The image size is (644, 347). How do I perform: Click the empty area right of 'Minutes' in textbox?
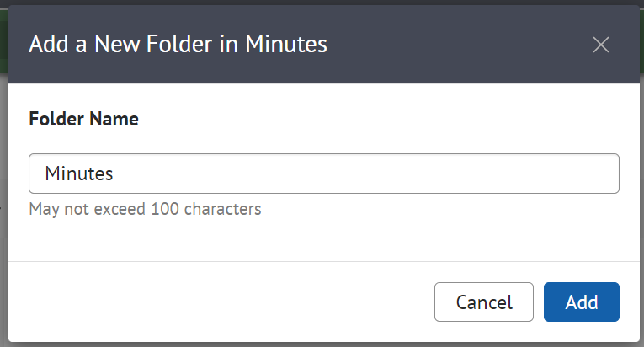379,173
